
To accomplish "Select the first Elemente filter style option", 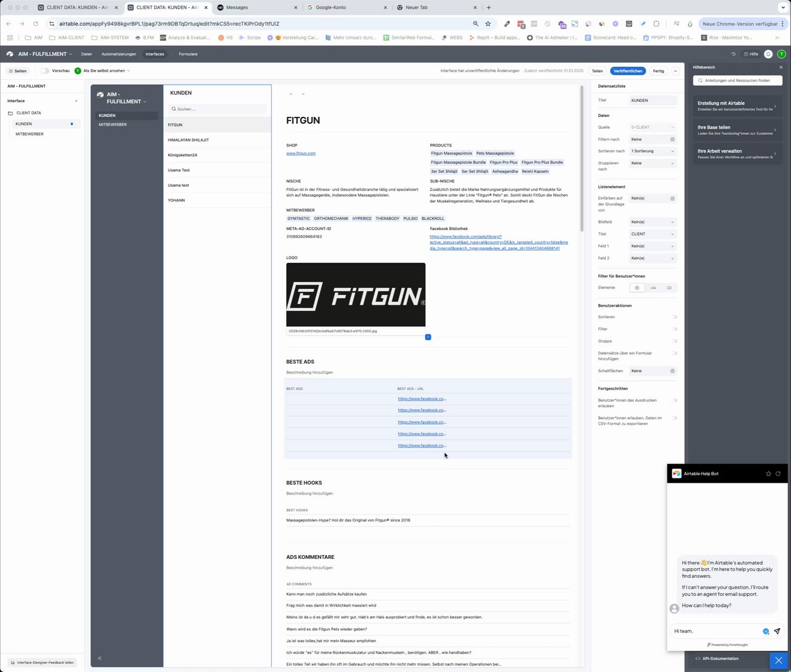I will coord(637,288).
